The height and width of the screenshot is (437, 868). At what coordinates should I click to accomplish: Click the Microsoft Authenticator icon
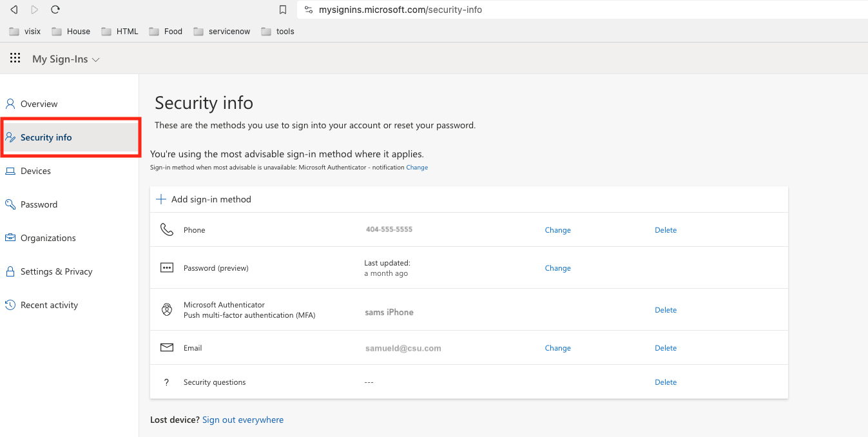coord(167,310)
